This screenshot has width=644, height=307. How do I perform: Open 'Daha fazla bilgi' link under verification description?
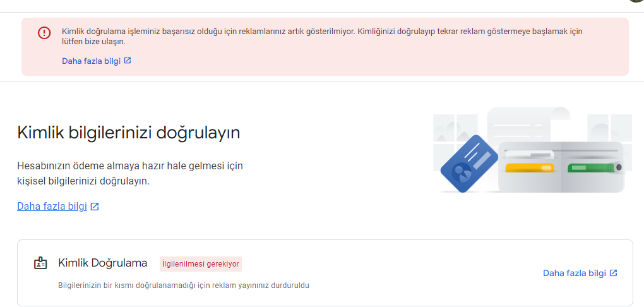[x=52, y=206]
